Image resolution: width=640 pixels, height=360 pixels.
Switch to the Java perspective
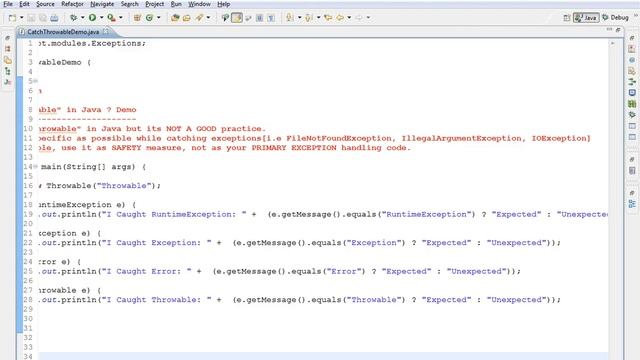tap(587, 18)
